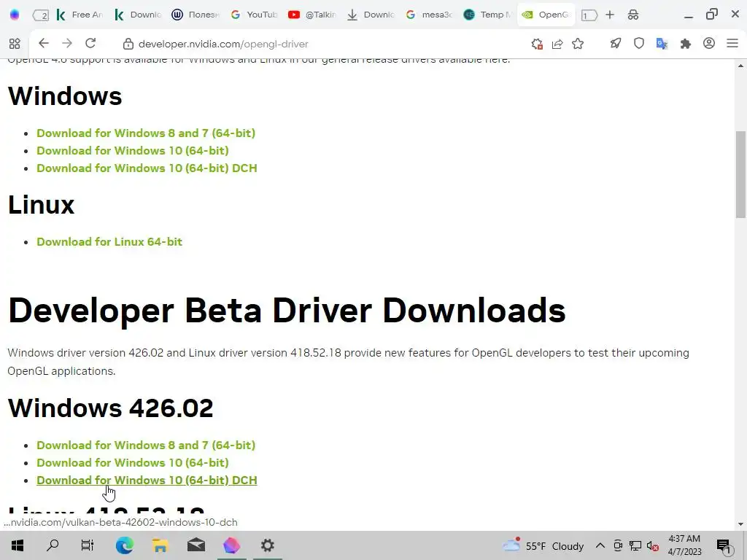Download beta 426.02 Windows 10 DCH
747x560 pixels.
click(x=147, y=481)
